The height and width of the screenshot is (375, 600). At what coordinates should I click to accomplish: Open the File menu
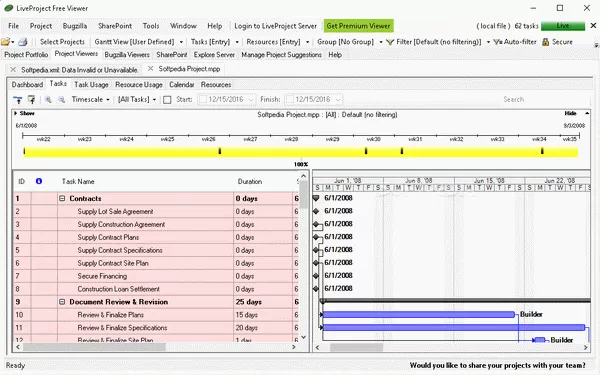(x=13, y=26)
